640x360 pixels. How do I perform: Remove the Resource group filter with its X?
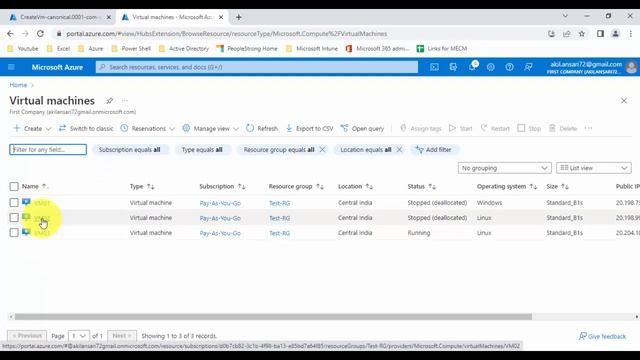[322, 149]
